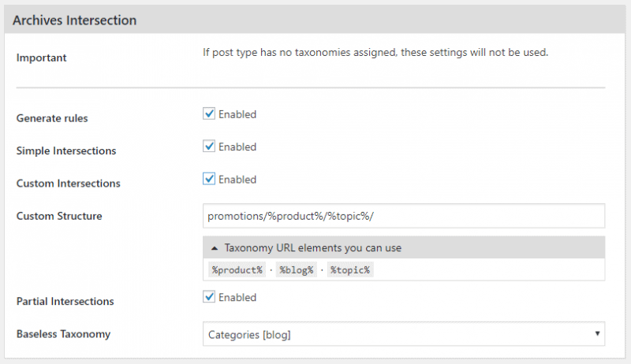Click inside the Custom Structure text field
The width and height of the screenshot is (631, 364).
[404, 216]
